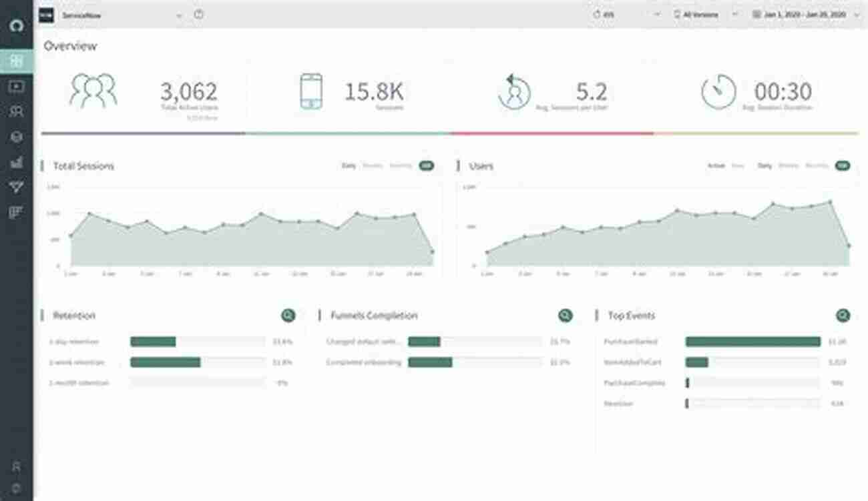Click the 5.2 avg sessions per user value
This screenshot has width=868, height=501.
pos(591,91)
